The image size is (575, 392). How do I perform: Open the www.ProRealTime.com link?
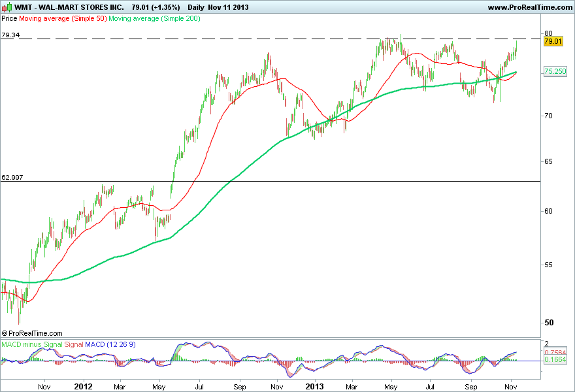[530, 7]
